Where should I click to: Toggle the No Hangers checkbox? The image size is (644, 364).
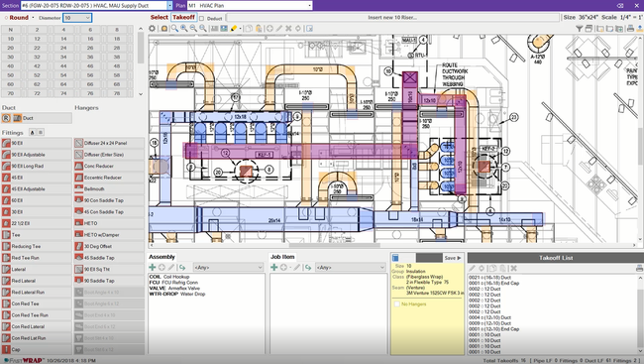(x=396, y=303)
